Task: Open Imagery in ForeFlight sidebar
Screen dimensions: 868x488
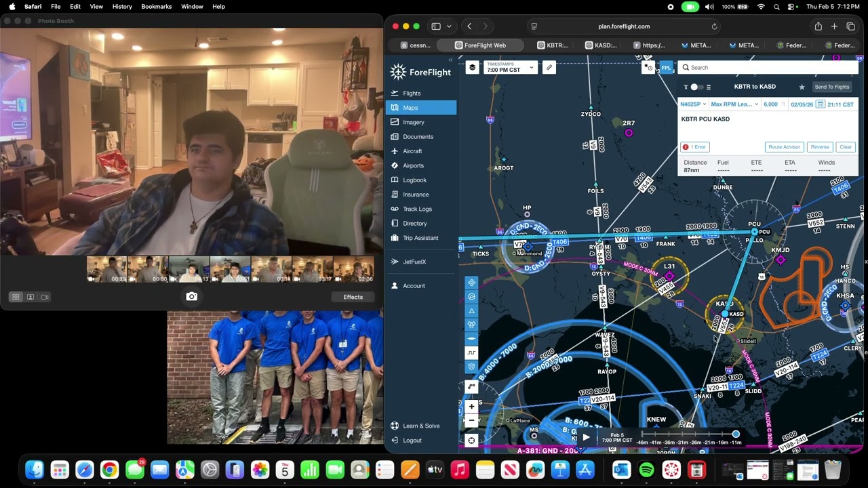Action: tap(421, 122)
